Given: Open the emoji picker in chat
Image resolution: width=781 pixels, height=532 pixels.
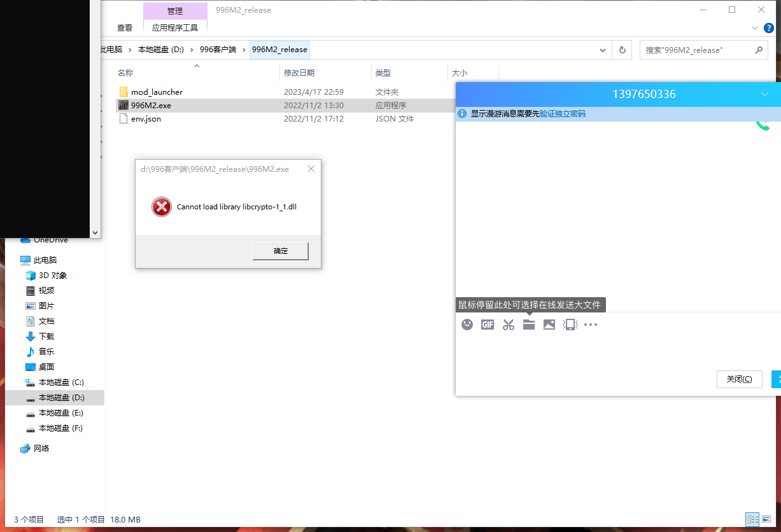Looking at the screenshot, I should tap(467, 325).
